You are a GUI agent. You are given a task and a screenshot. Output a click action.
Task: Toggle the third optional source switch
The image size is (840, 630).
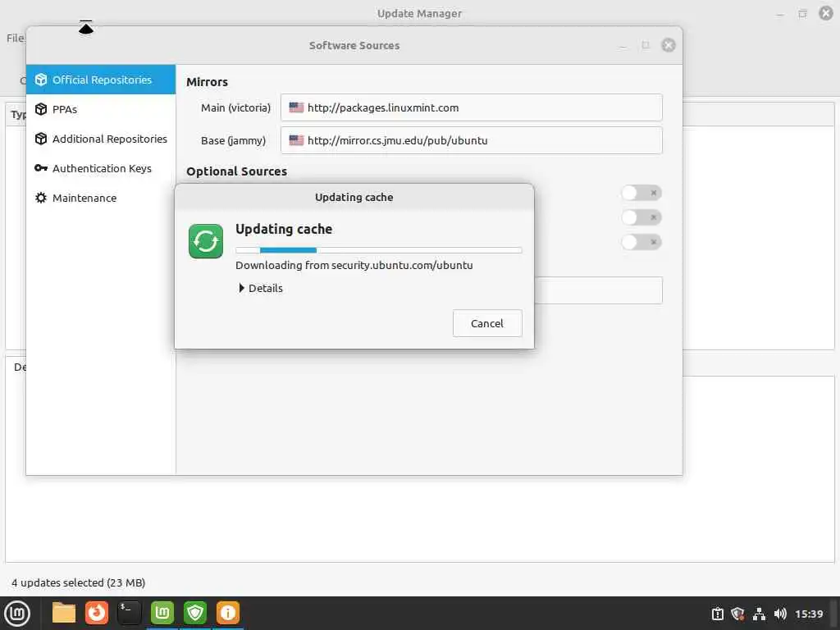[641, 242]
